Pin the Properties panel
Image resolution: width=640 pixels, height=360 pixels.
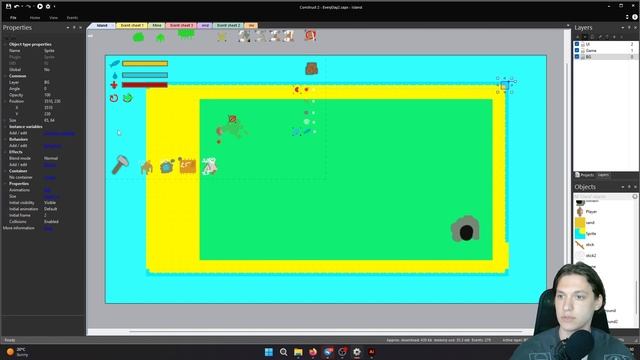pyautogui.click(x=74, y=28)
